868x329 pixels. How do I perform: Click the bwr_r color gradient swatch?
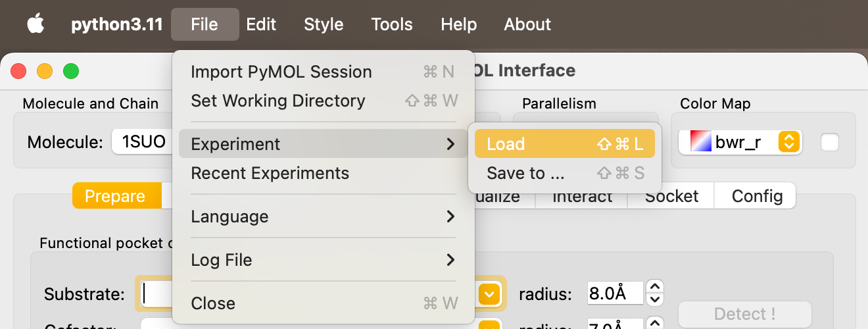point(700,141)
